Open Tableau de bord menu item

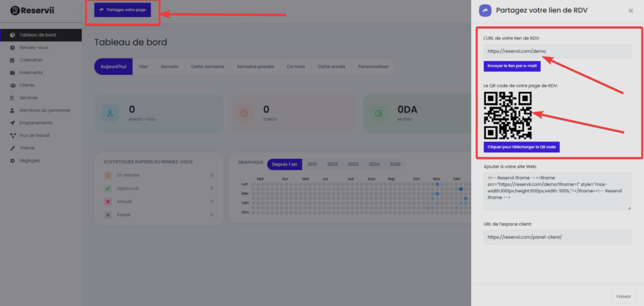click(41, 35)
